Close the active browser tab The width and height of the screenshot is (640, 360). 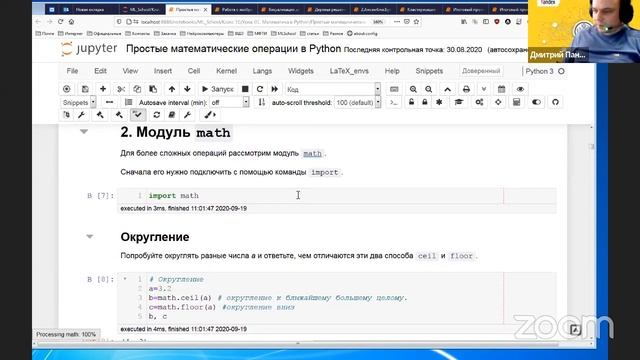click(205, 9)
